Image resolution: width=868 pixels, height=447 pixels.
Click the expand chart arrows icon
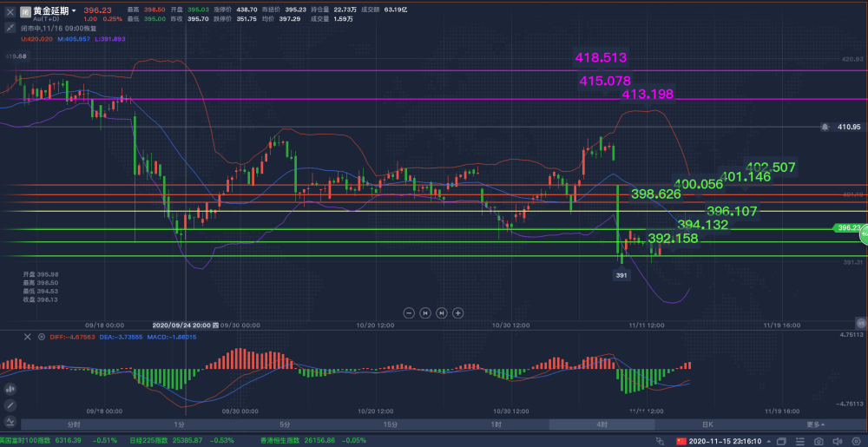click(x=9, y=28)
